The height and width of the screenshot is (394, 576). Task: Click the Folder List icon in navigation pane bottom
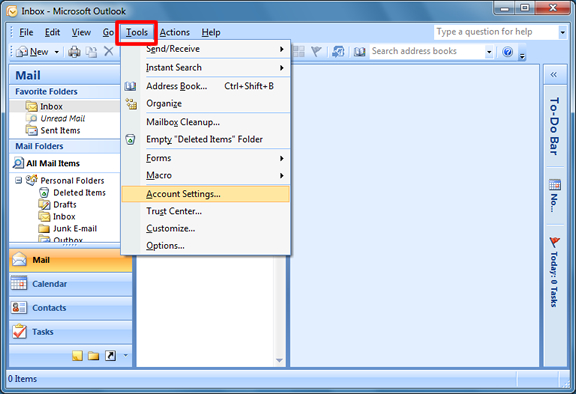click(93, 355)
